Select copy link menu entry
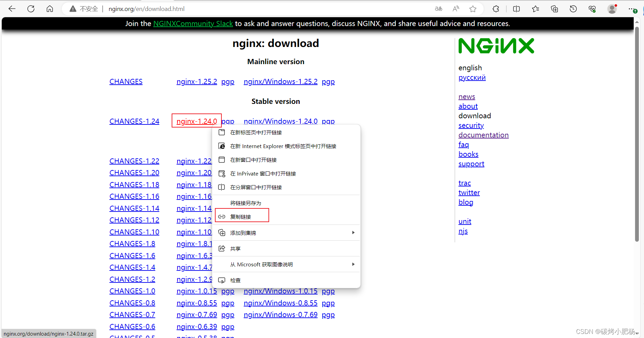 tap(286, 217)
